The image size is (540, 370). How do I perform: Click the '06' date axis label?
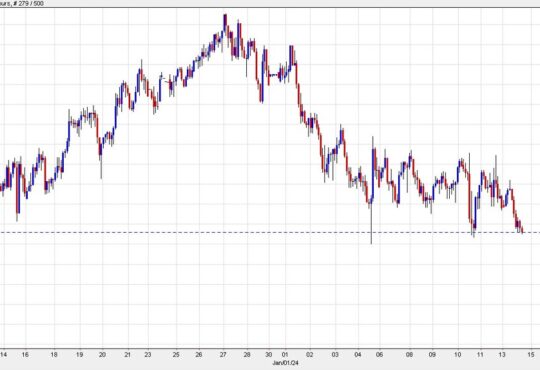[x=380, y=354]
